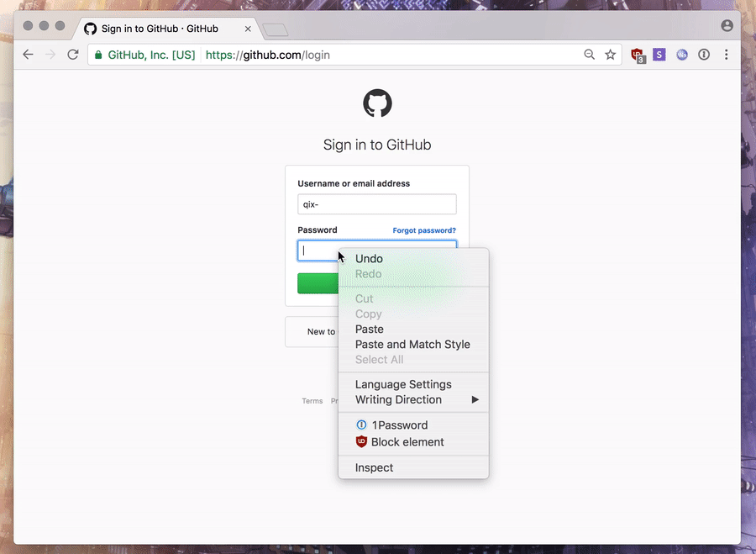This screenshot has height=554, width=756.
Task: Click the Chrome profile avatar icon
Action: tap(727, 25)
